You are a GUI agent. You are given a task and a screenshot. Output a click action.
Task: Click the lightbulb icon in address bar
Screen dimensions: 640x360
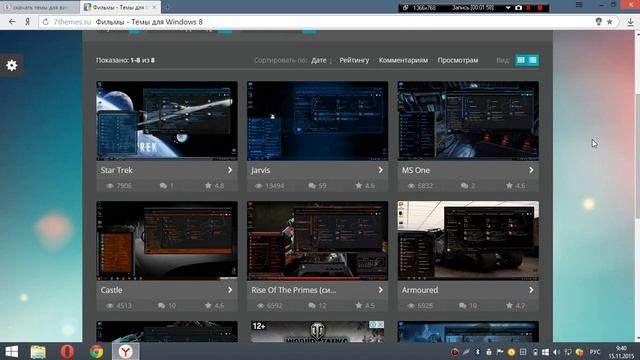click(598, 22)
